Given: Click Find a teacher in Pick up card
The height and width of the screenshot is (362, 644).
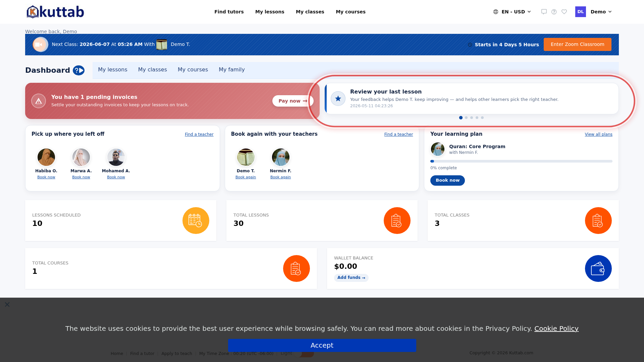Looking at the screenshot, I should 199,134.
